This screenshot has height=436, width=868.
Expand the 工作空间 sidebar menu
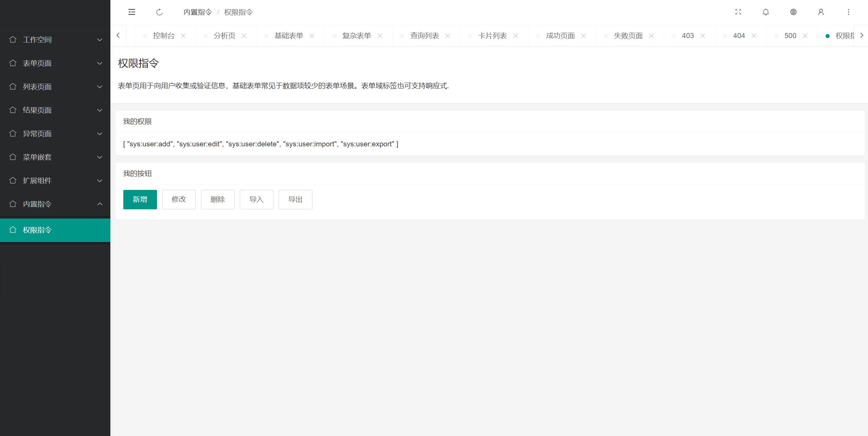coord(55,40)
